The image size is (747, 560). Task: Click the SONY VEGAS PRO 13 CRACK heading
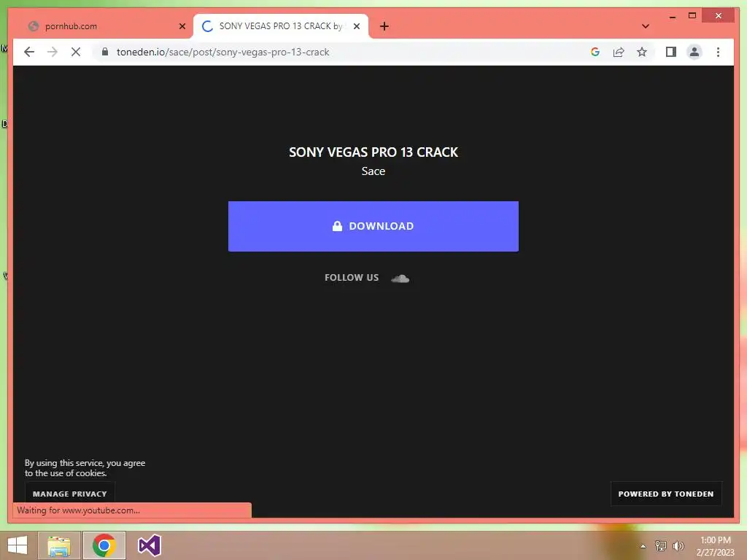coord(373,152)
